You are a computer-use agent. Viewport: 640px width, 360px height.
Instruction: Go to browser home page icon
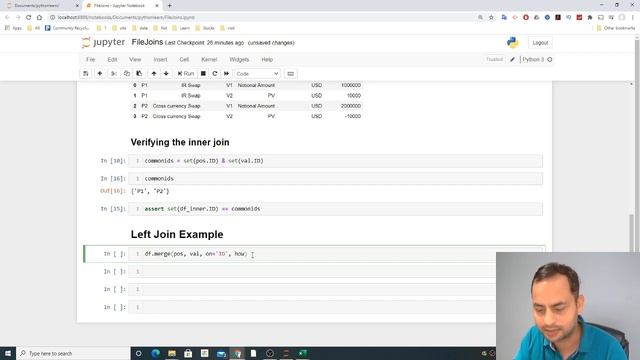pyautogui.click(x=39, y=17)
